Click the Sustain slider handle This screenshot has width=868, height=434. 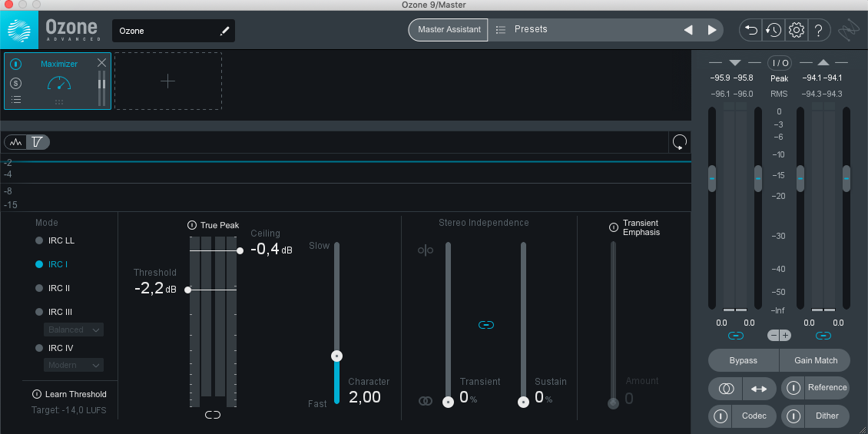(x=523, y=402)
